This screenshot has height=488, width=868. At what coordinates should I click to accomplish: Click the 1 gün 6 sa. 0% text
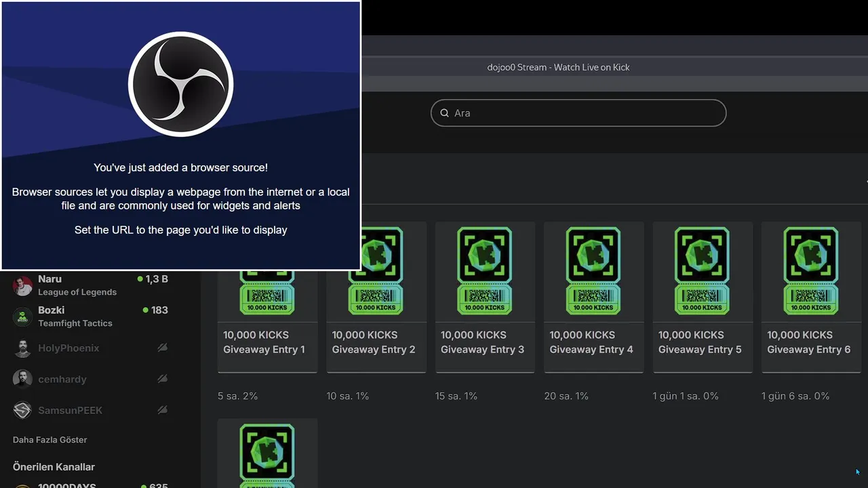click(795, 396)
